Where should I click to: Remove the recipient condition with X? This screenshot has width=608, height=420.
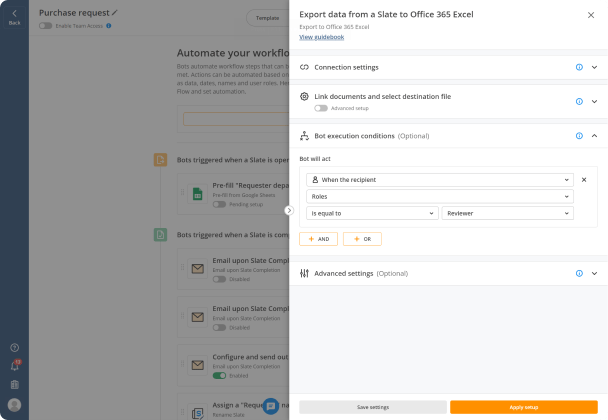pyautogui.click(x=584, y=180)
